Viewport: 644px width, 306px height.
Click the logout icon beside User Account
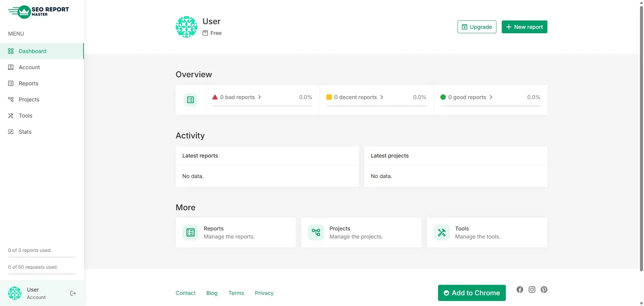[73, 293]
